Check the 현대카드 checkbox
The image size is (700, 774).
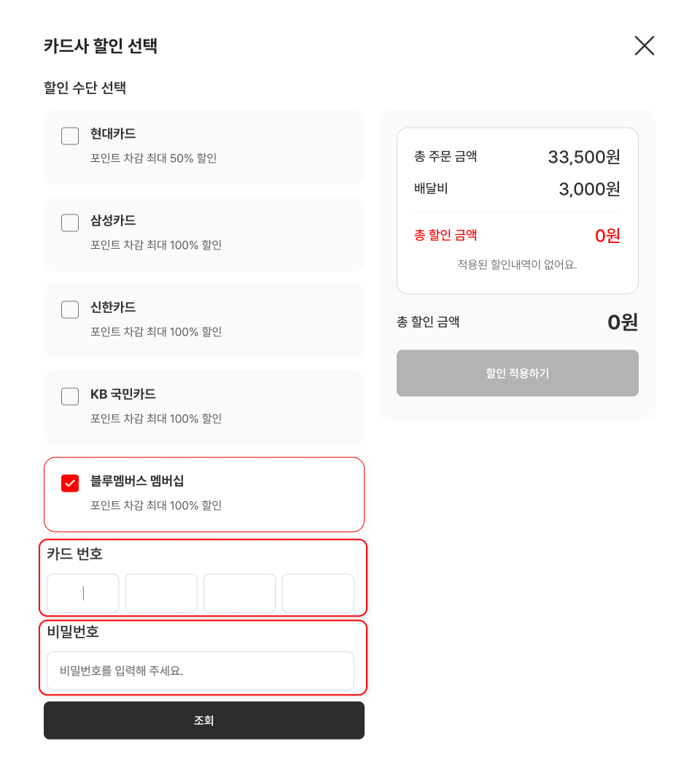(x=70, y=136)
